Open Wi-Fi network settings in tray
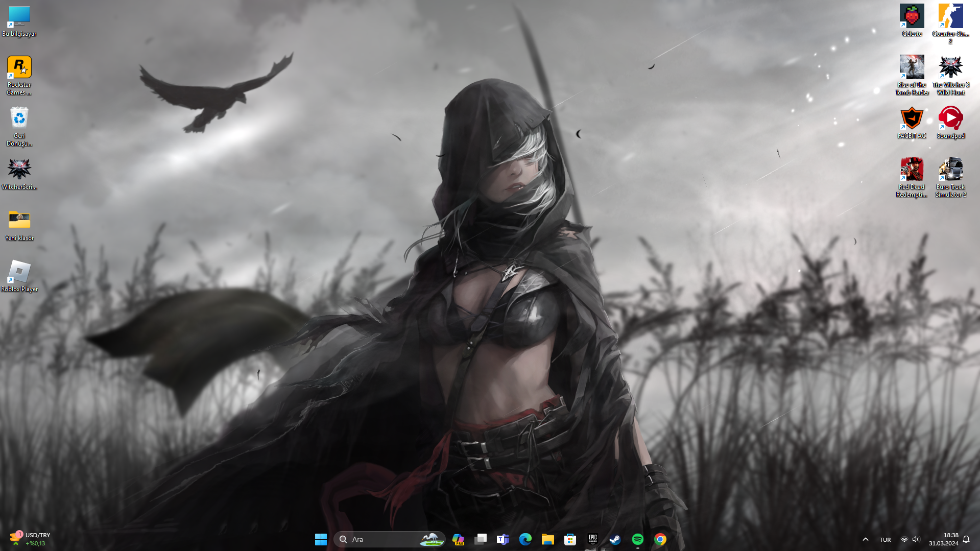This screenshot has width=980, height=551. [904, 539]
